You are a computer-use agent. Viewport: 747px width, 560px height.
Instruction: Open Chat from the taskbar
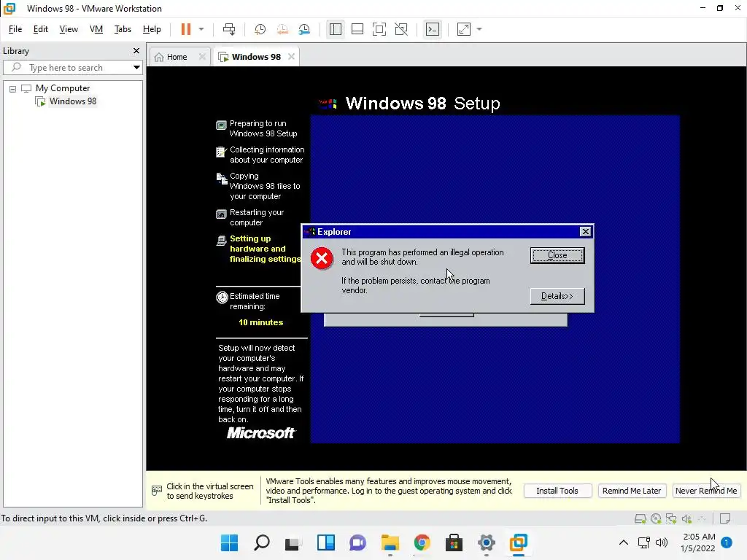[357, 542]
